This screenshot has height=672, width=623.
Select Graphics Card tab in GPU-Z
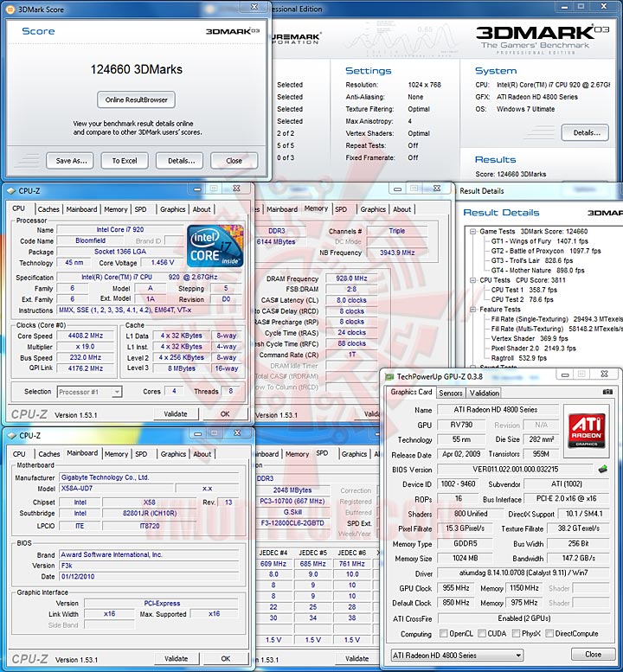411,392
